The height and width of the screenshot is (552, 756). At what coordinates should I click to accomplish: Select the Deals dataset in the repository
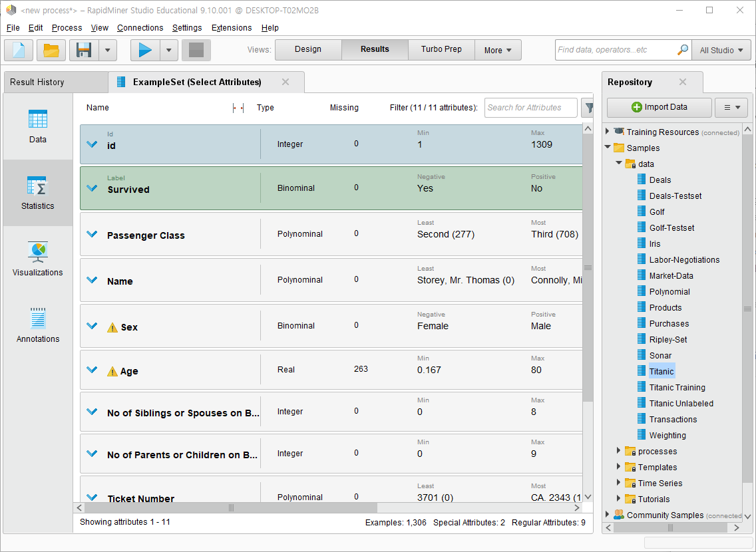(660, 180)
